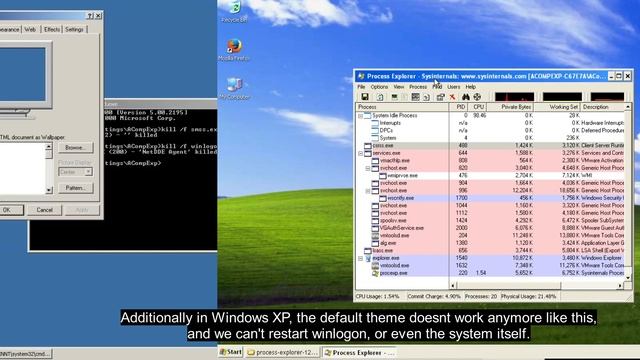Image resolution: width=640 pixels, height=360 pixels.
Task: Click the Browse... button
Action: pos(76,147)
